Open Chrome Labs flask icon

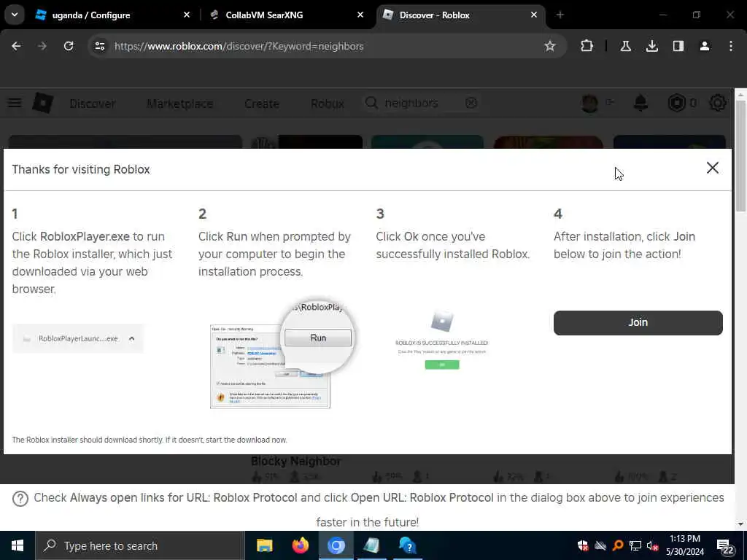(x=625, y=46)
